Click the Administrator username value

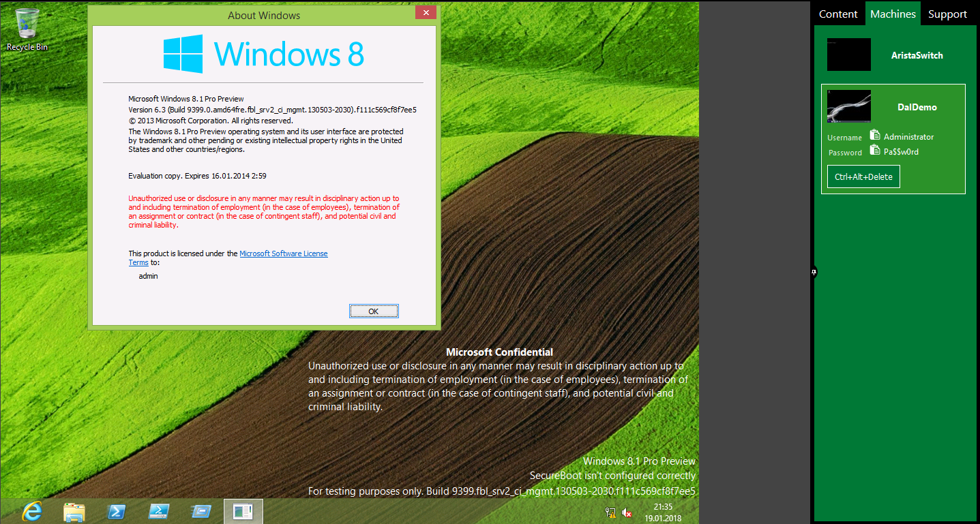tap(908, 137)
